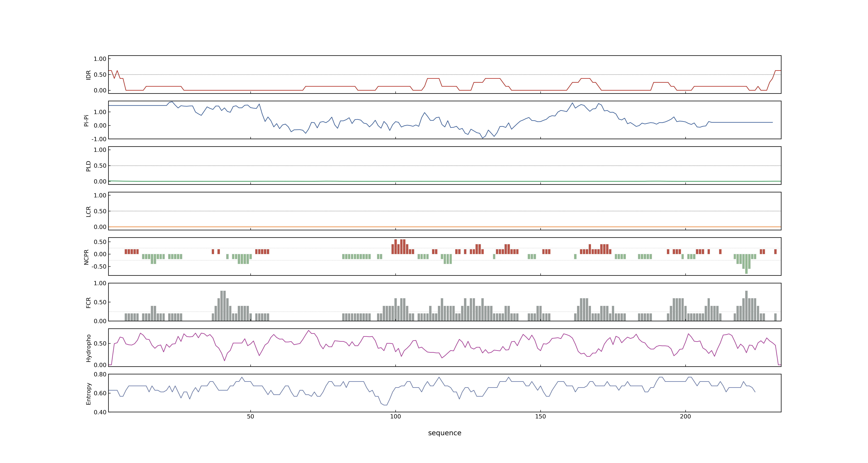
Task: Click the NCPR axis label
Action: point(86,257)
